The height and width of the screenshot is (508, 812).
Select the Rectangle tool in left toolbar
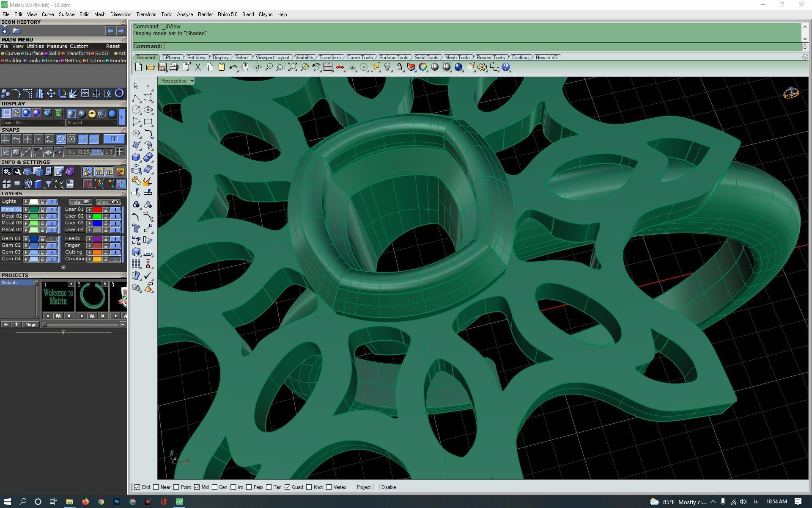point(148,121)
